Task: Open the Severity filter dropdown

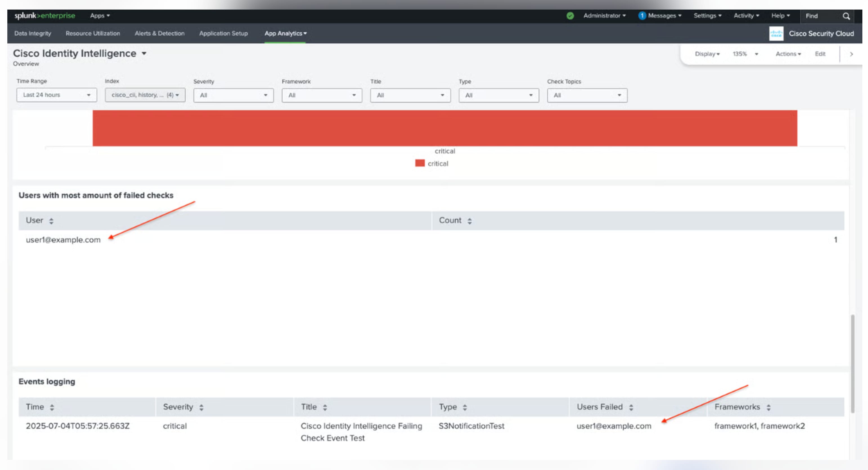Action: point(233,95)
